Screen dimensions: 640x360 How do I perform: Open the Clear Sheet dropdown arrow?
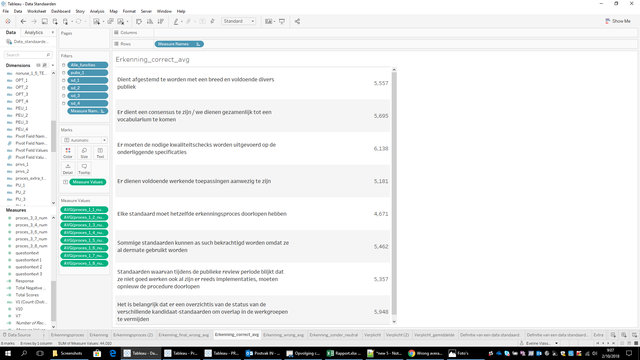[127, 22]
